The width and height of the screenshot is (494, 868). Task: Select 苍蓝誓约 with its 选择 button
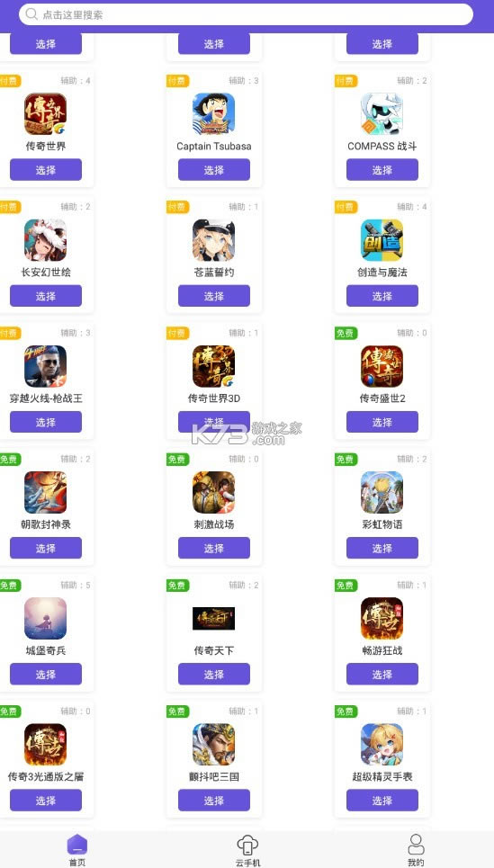pyautogui.click(x=214, y=296)
